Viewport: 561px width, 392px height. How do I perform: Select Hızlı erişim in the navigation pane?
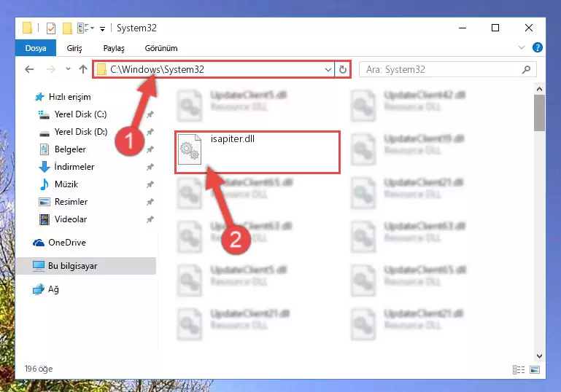[x=70, y=97]
